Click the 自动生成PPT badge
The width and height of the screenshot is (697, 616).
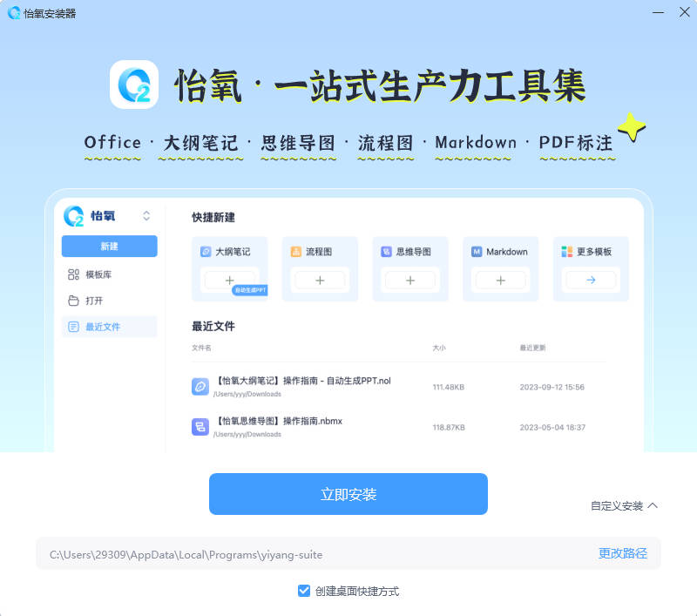pos(249,290)
